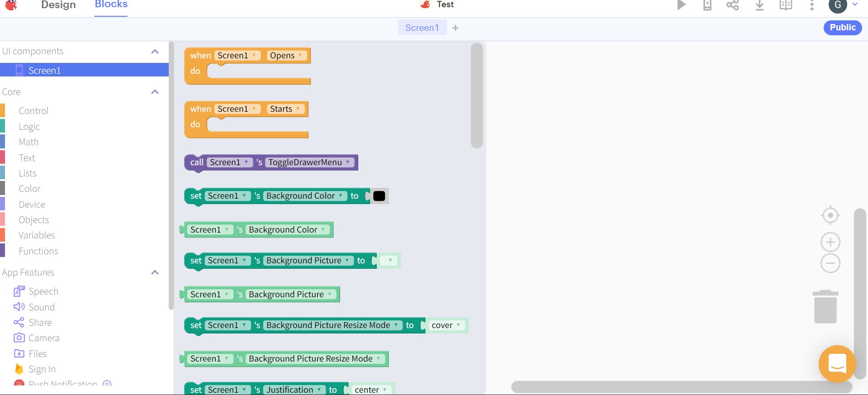
Task: Open the Starts event dropdown
Action: coord(285,109)
